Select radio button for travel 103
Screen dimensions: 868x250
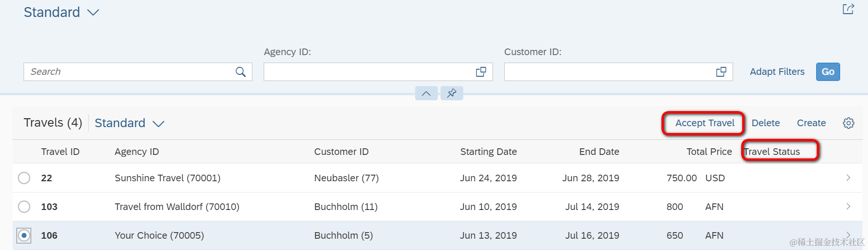[x=24, y=207]
